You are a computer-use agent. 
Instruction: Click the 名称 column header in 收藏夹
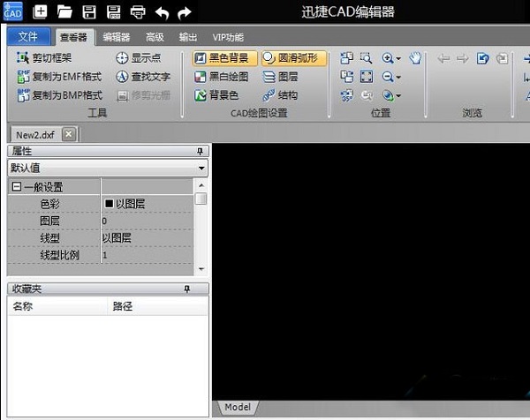(x=57, y=306)
